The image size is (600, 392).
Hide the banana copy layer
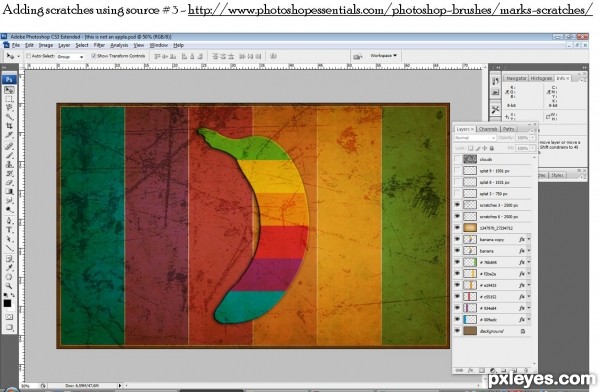coord(457,239)
